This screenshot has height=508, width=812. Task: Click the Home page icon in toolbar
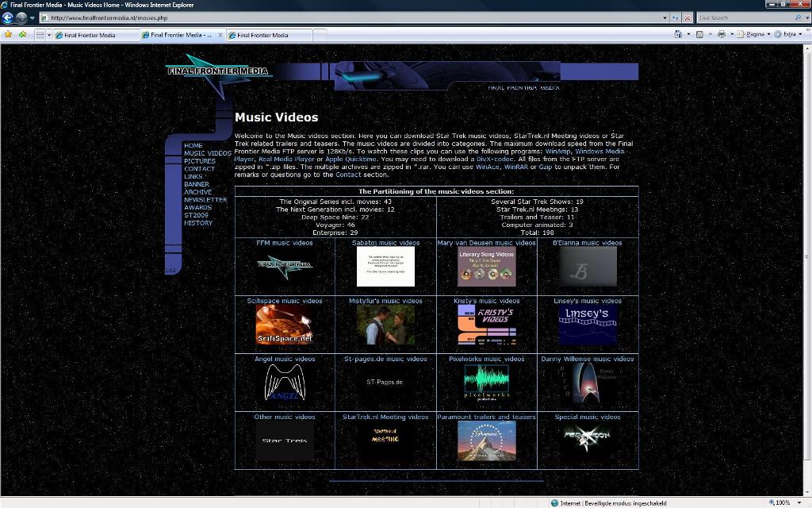pyautogui.click(x=678, y=34)
